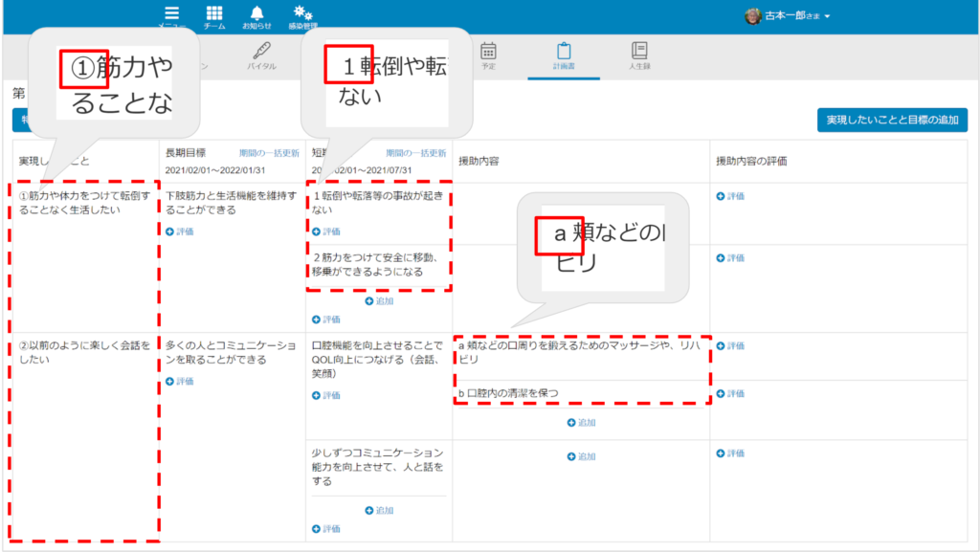Switch to the 予定 calendar tab
The image size is (980, 552).
tap(488, 56)
